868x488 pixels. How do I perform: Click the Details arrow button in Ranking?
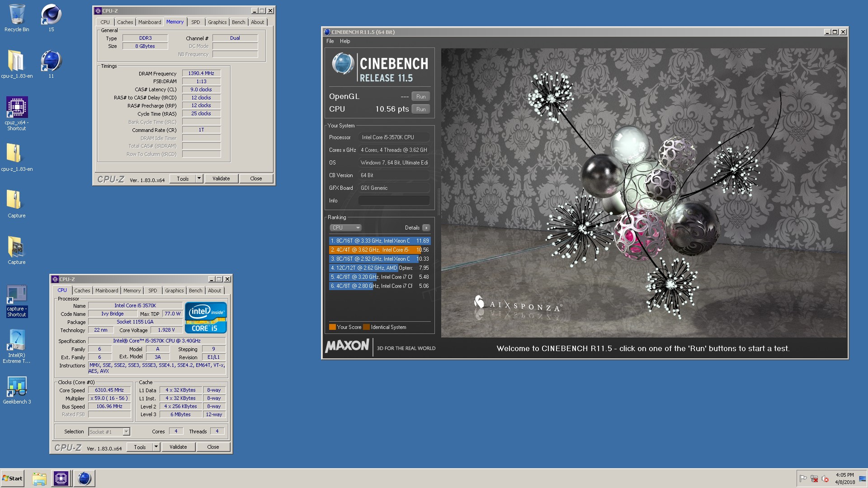426,228
